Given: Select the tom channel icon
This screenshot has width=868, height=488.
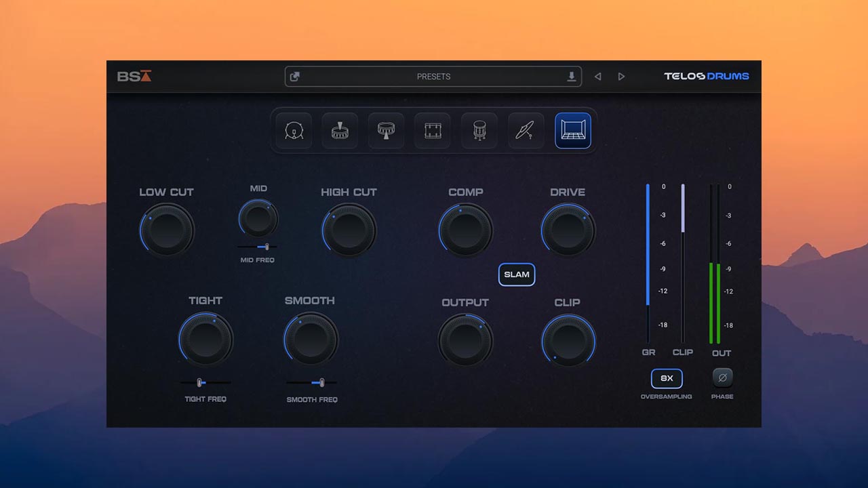Looking at the screenshot, I should 432,131.
